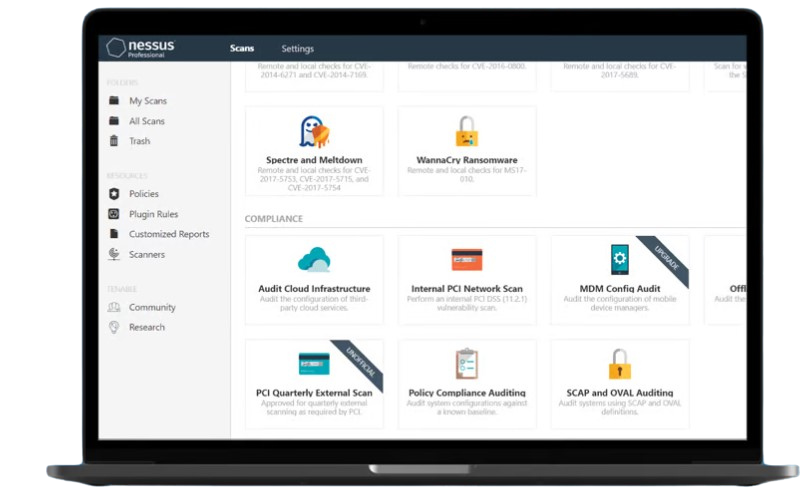Click the Nessus Professional logo
The width and height of the screenshot is (803, 491).
point(140,48)
